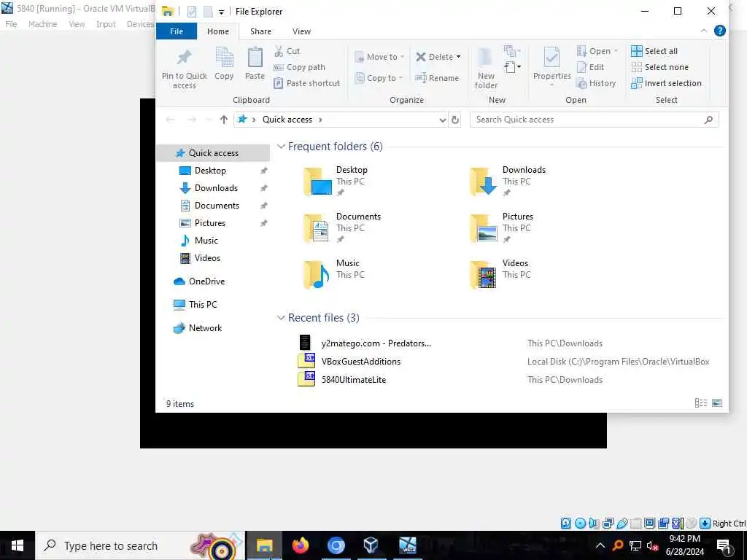Image resolution: width=747 pixels, height=560 pixels.
Task: Open the Properties dropdown
Action: pyautogui.click(x=551, y=85)
